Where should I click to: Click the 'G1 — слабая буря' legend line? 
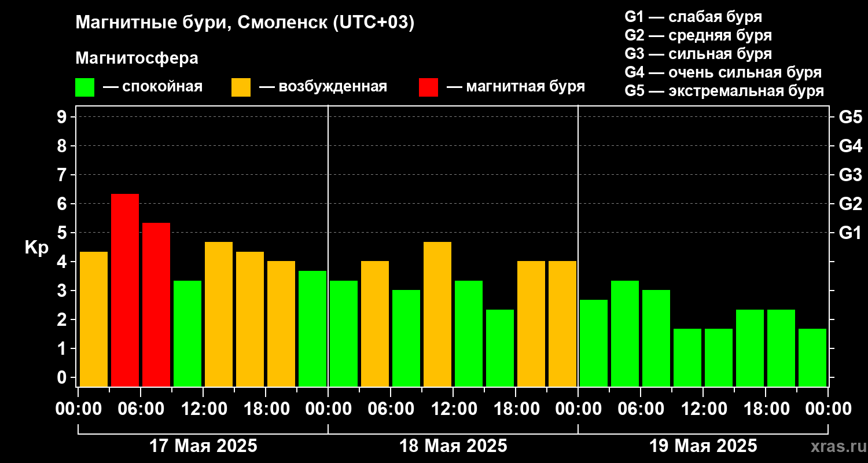point(693,17)
